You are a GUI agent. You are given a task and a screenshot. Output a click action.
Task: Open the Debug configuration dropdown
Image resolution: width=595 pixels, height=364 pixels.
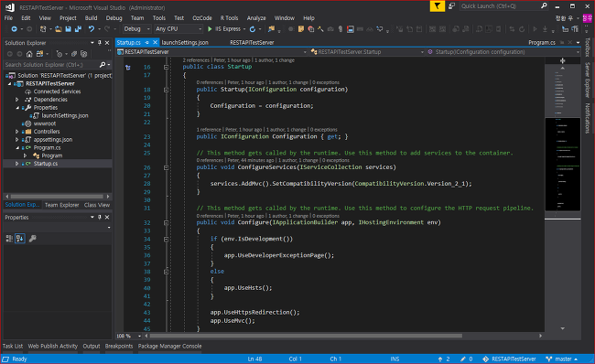point(137,29)
